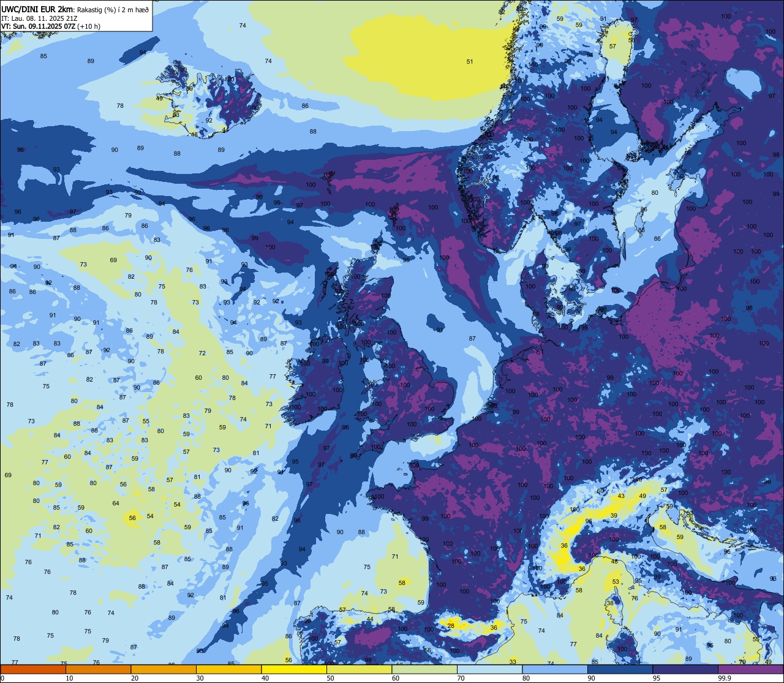
Task: Select the light blue 70–80 legend block
Action: pyautogui.click(x=489, y=669)
